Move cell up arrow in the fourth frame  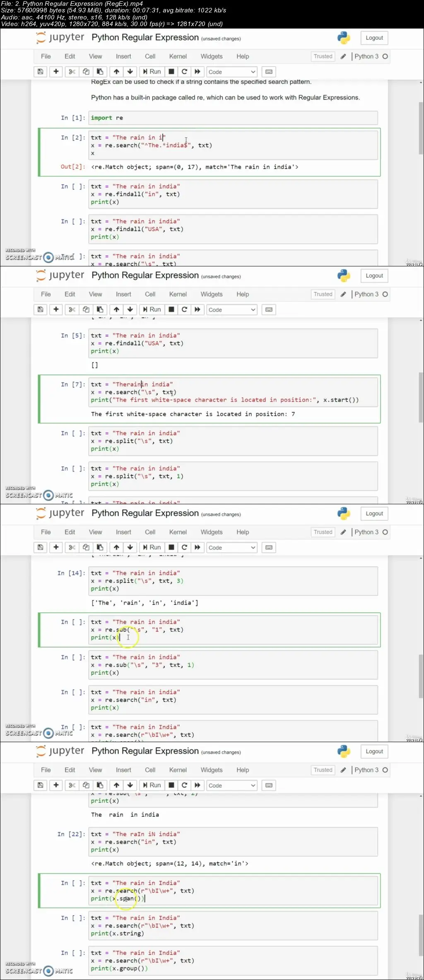(116, 785)
